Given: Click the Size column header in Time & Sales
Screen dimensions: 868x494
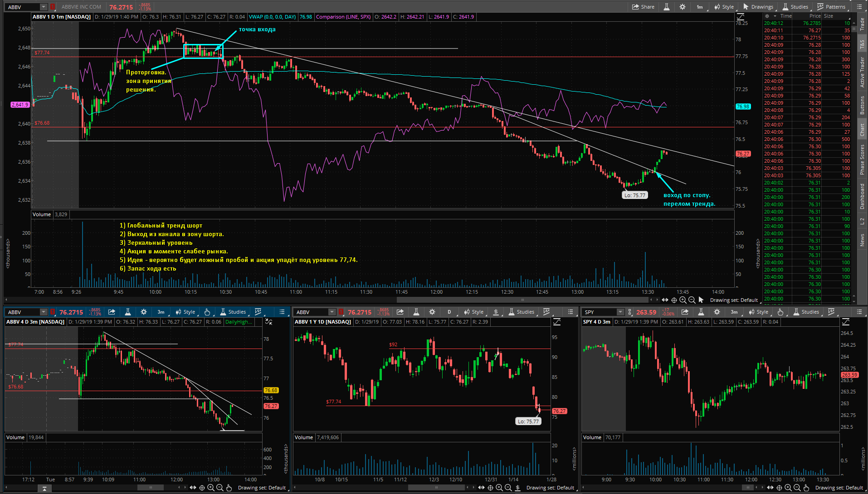Looking at the screenshot, I should tap(829, 16).
